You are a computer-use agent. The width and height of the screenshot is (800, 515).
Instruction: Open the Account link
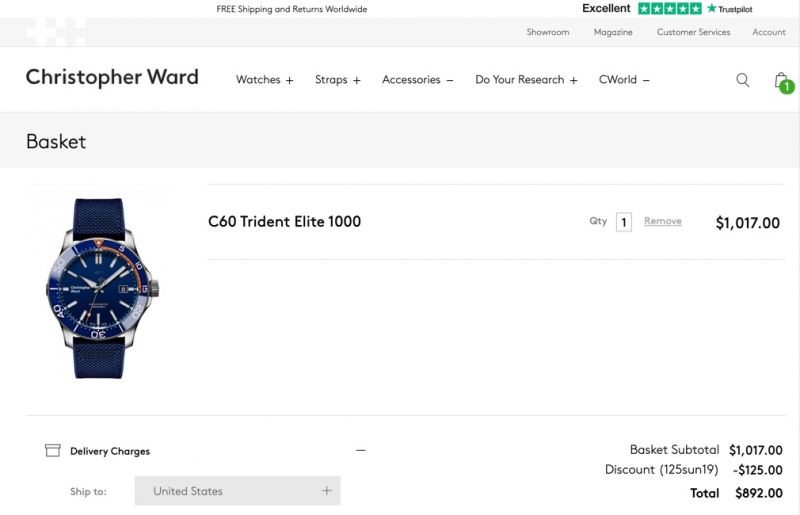coord(768,32)
